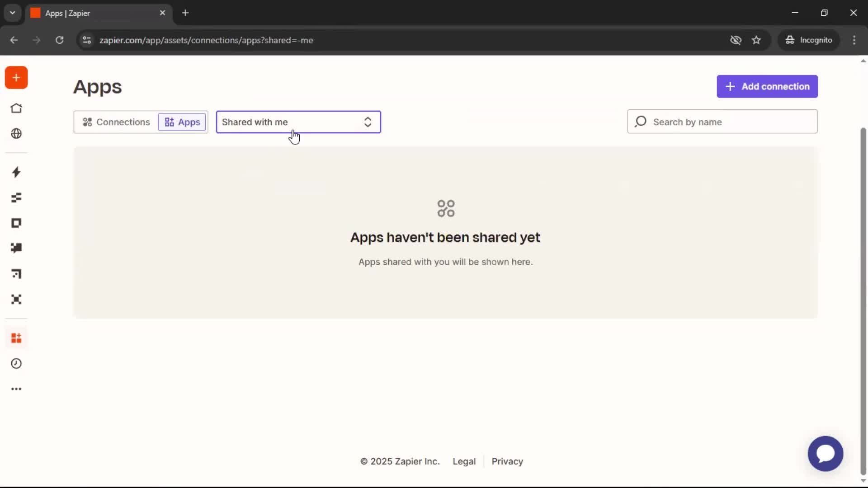Image resolution: width=868 pixels, height=488 pixels.
Task: Open Zaps lightning bolt icon
Action: (16, 172)
